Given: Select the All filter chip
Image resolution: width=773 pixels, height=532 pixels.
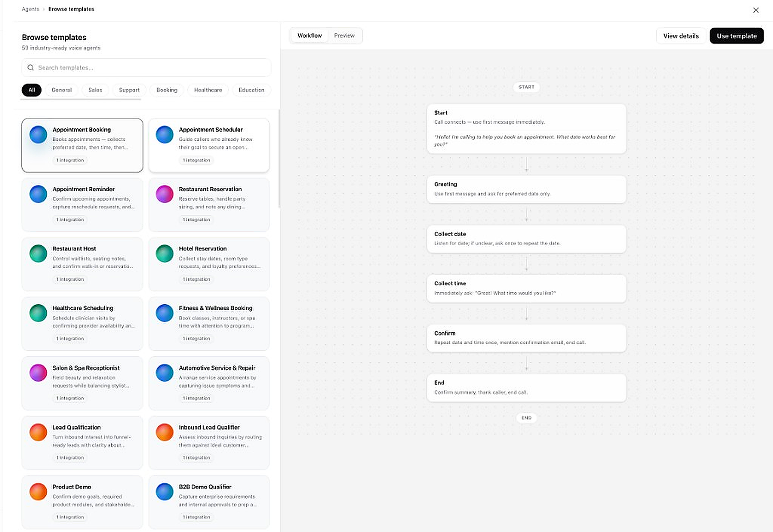Looking at the screenshot, I should [x=31, y=90].
